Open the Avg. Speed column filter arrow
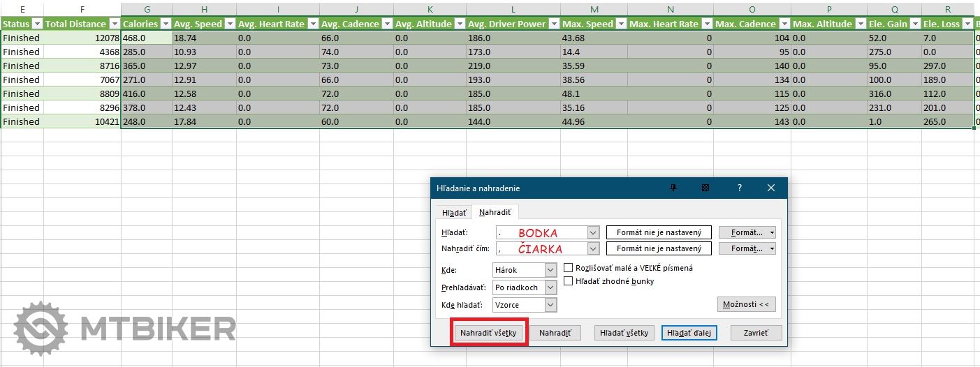 tap(229, 24)
